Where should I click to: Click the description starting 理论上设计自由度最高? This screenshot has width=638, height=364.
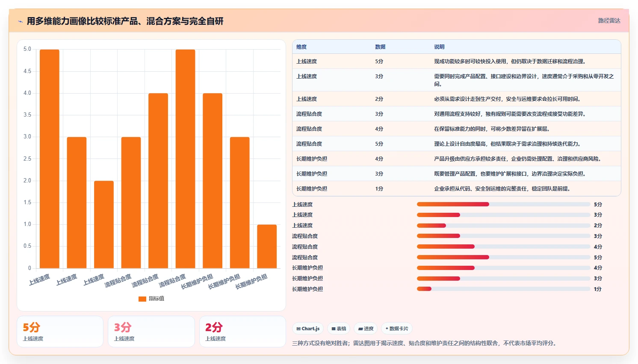[507, 144]
